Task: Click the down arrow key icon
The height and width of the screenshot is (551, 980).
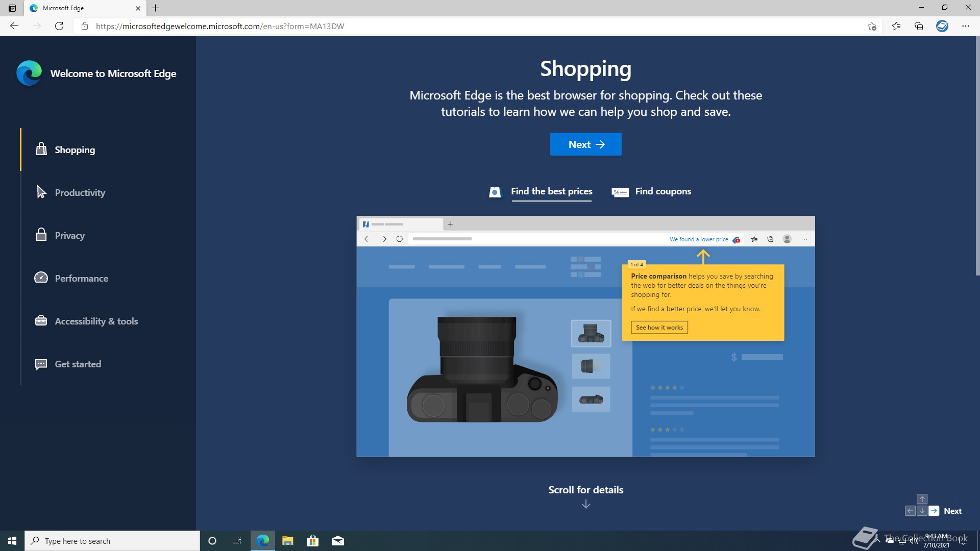Action: [922, 511]
